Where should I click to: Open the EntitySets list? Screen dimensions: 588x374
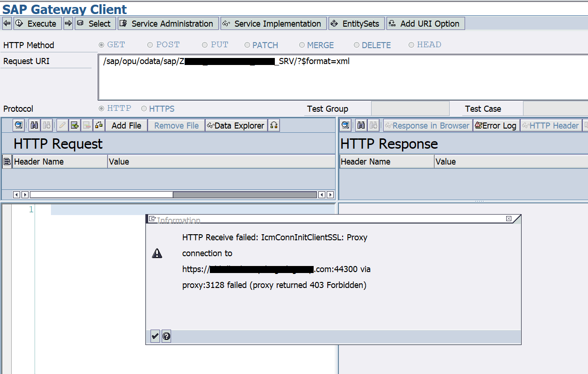click(357, 23)
